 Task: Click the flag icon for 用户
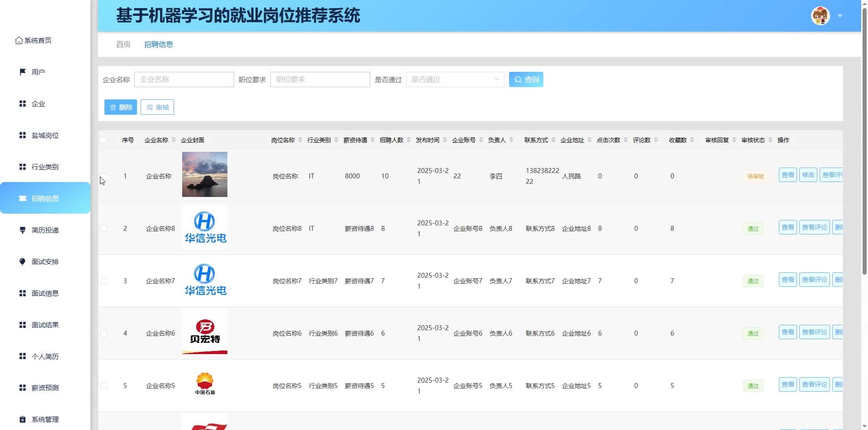pos(23,72)
